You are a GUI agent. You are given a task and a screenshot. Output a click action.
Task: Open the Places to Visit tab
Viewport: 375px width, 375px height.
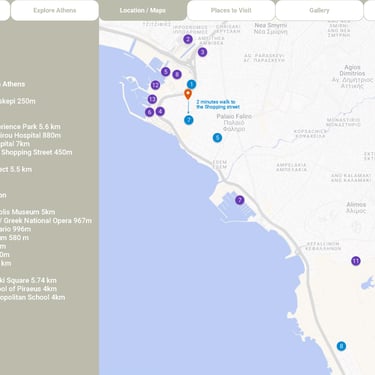coord(231,10)
